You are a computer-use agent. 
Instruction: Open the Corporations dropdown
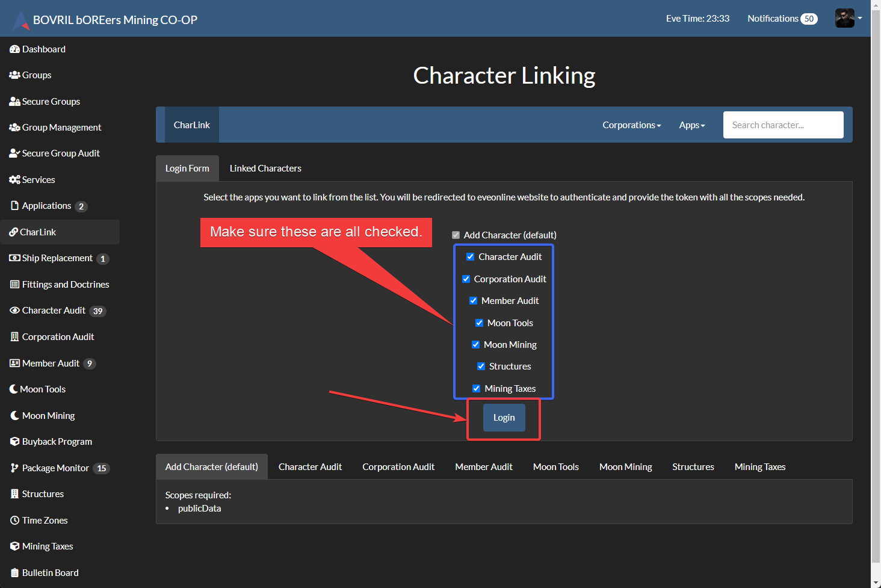click(x=631, y=125)
